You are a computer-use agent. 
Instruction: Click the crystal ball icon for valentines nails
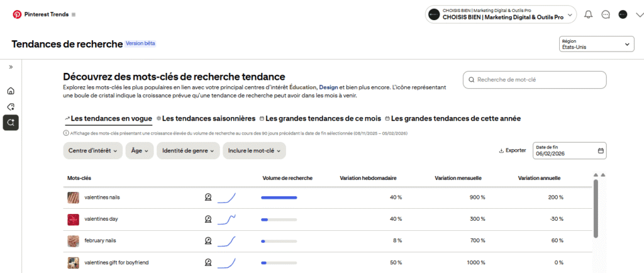208,198
